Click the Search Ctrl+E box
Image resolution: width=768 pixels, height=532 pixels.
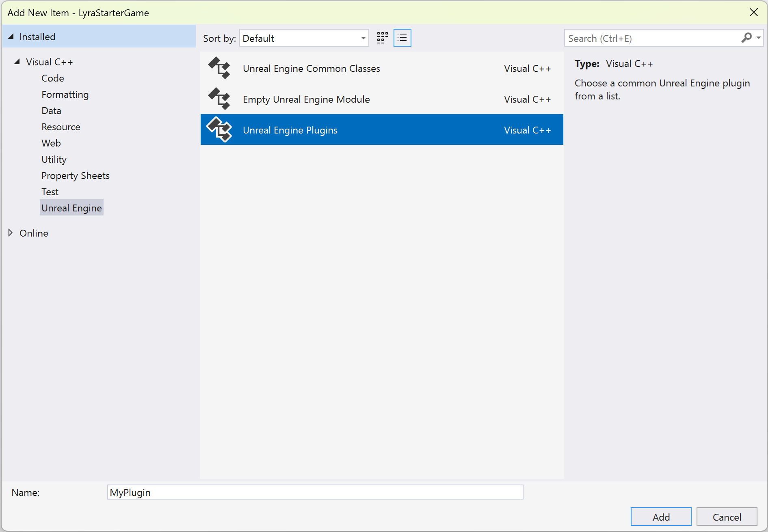[x=650, y=38]
